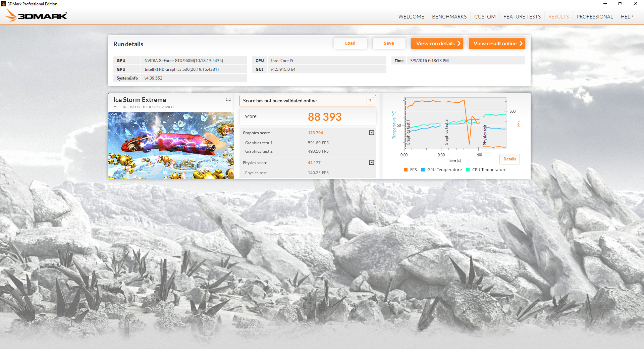This screenshot has height=349, width=644.
Task: Click the green CPU Temperature legend swatch
Action: pos(468,170)
